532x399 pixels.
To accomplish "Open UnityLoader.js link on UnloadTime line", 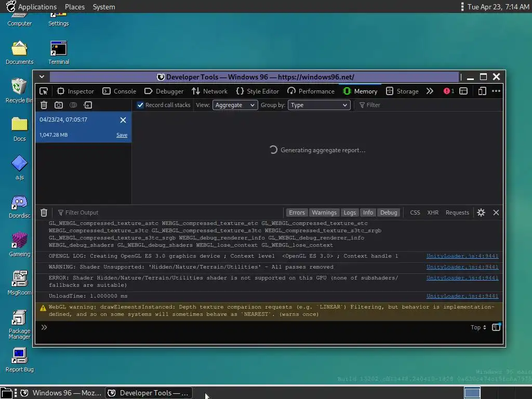I will pyautogui.click(x=462, y=296).
